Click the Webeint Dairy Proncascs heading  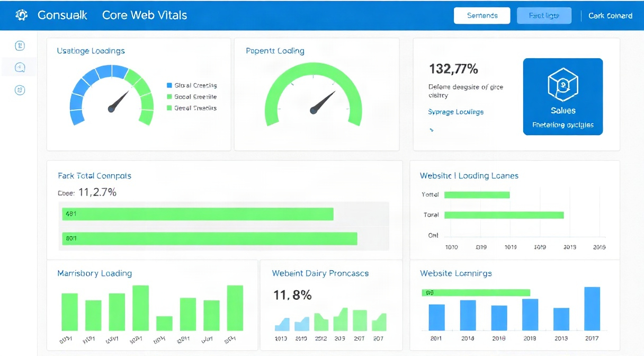[320, 273]
